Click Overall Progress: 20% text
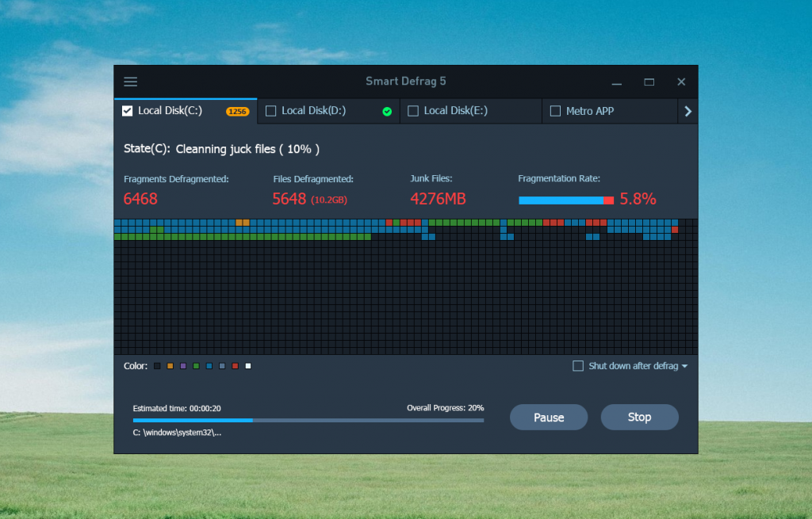Image resolution: width=812 pixels, height=519 pixels. tap(446, 408)
